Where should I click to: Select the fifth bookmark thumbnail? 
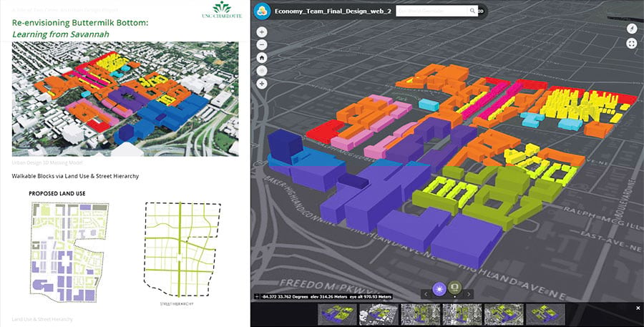tap(504, 315)
